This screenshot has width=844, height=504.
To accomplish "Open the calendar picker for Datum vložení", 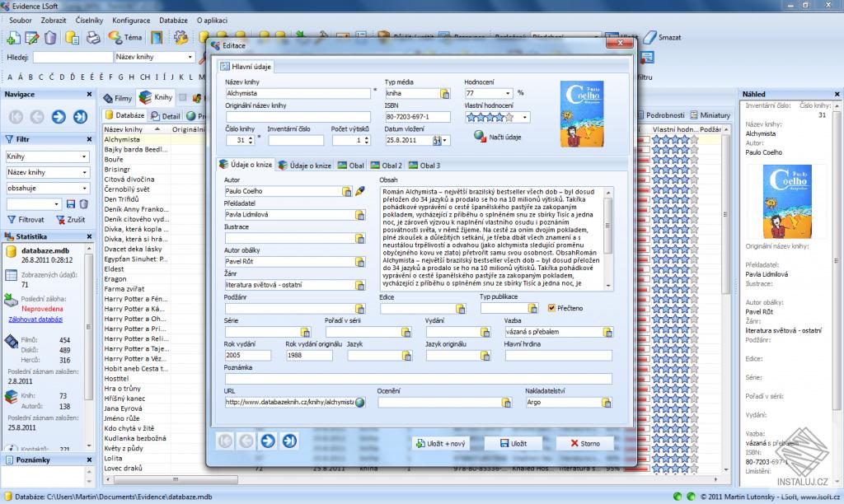I will pyautogui.click(x=437, y=140).
